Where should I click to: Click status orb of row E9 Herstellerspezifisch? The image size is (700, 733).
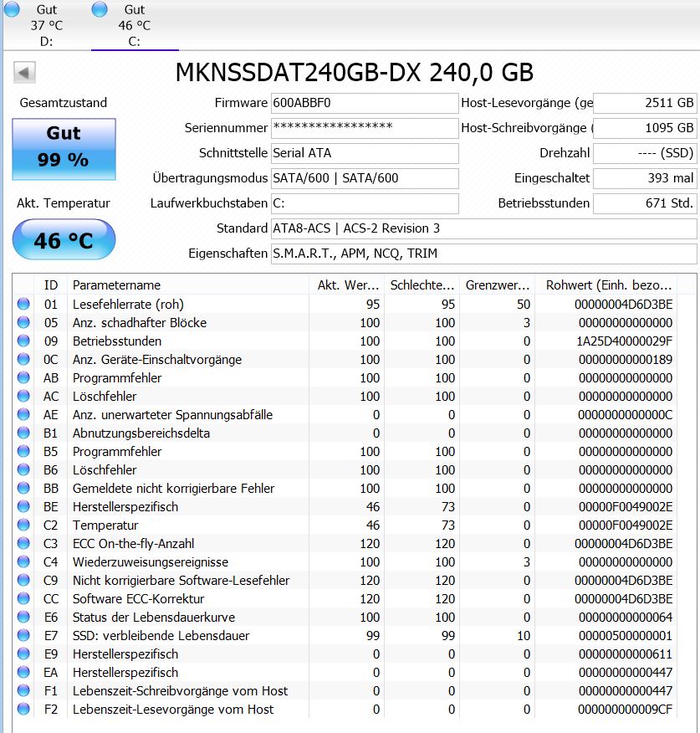pos(23,654)
